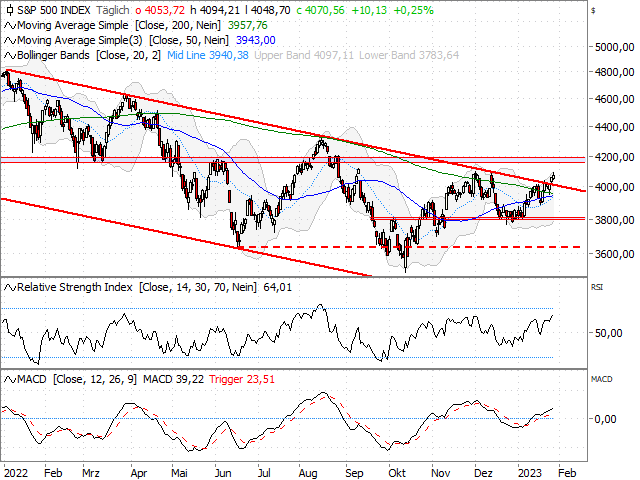This screenshot has height=480, width=640.
Task: Click the 4800,00 price axis label
Action: tap(614, 72)
